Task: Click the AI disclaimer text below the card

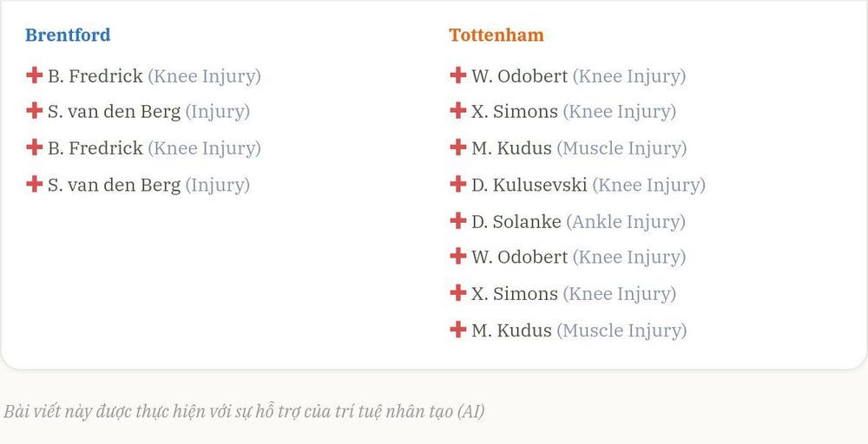Action: tap(244, 411)
